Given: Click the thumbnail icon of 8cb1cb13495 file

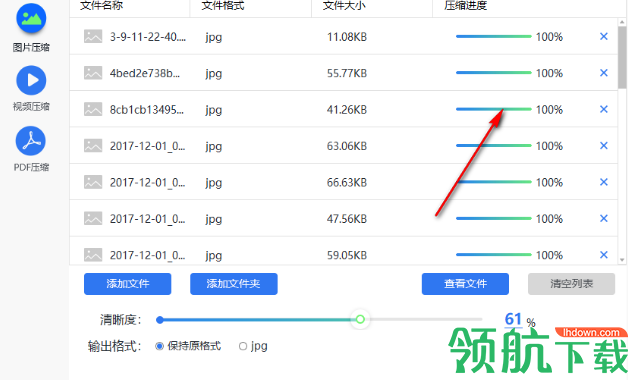Looking at the screenshot, I should click(x=93, y=109).
